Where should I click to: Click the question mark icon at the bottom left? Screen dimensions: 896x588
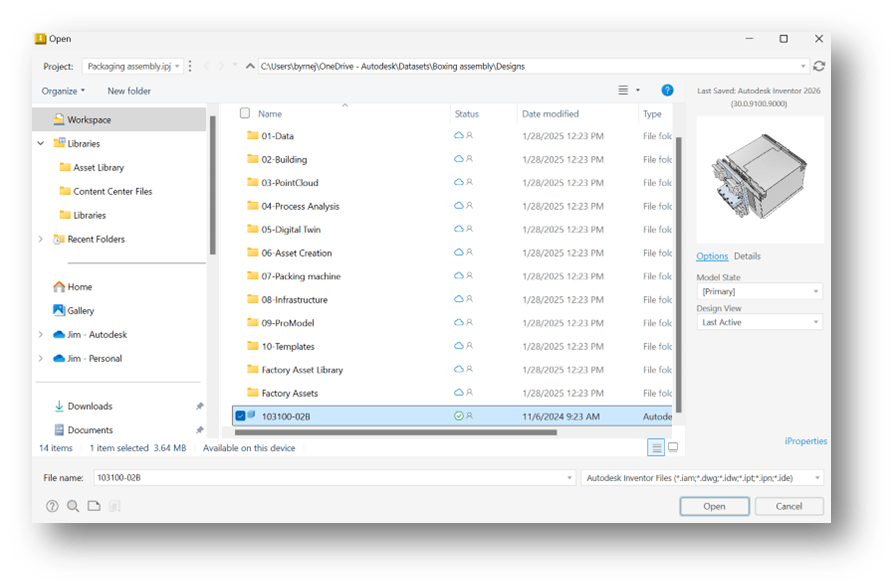51,506
